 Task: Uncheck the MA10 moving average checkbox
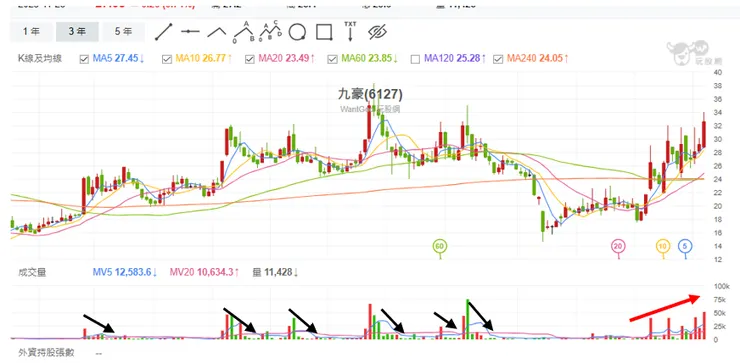coord(167,59)
